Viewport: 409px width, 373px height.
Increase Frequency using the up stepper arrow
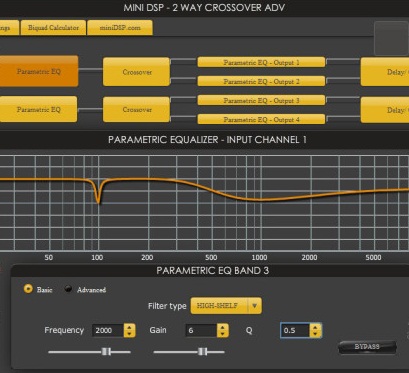coord(129,327)
